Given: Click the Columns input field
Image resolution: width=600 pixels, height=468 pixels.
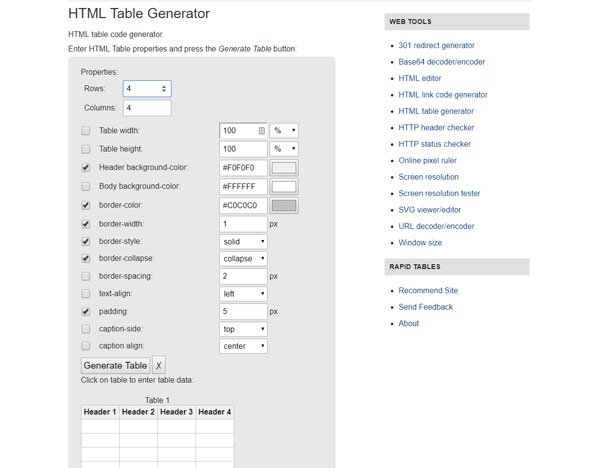Looking at the screenshot, I should pyautogui.click(x=146, y=108).
